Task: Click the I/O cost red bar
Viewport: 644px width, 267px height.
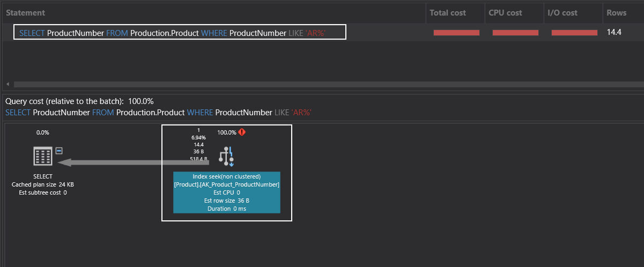Action: pyautogui.click(x=574, y=33)
